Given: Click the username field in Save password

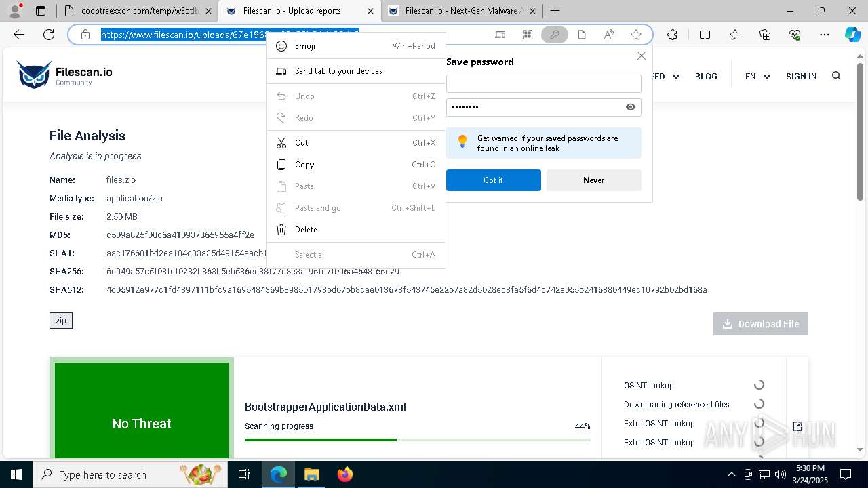Looking at the screenshot, I should [x=544, y=83].
